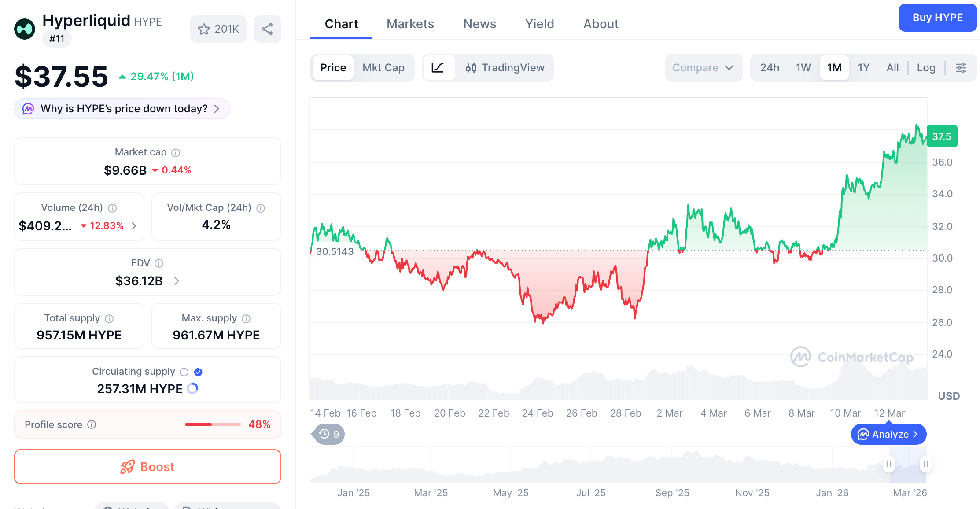Open 'Why is HYPE's price down today?'
Screen dimensions: 980x509
coord(122,109)
